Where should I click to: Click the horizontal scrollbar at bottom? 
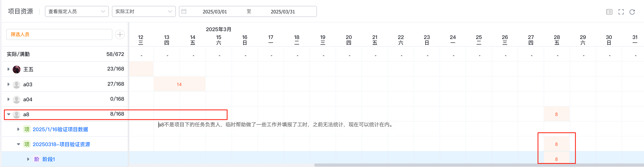[479, 165]
